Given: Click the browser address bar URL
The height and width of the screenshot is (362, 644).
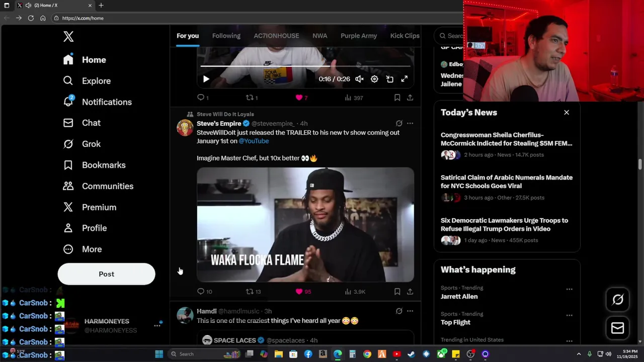Looking at the screenshot, I should 83,18.
